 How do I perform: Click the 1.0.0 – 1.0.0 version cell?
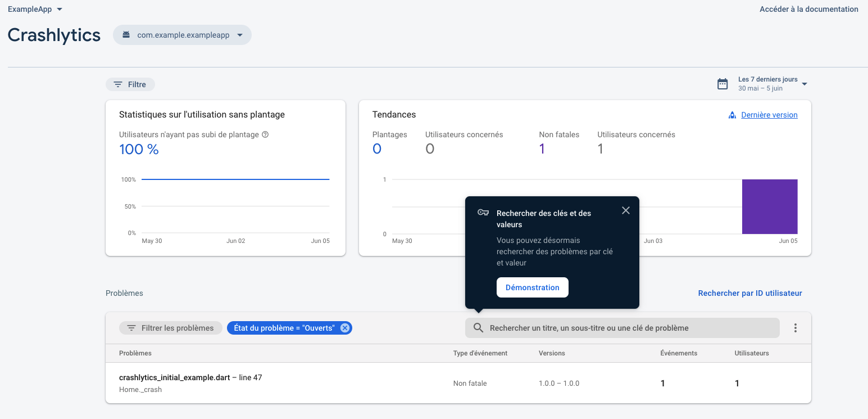click(559, 384)
